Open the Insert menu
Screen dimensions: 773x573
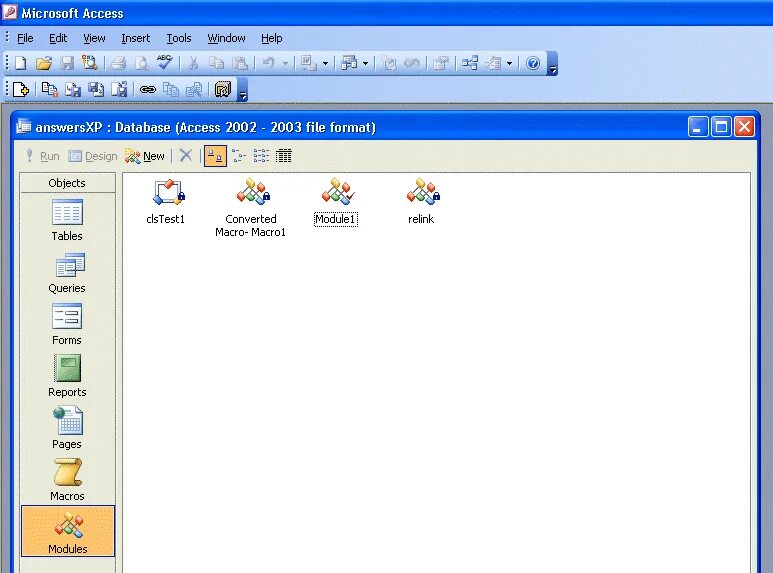click(136, 38)
